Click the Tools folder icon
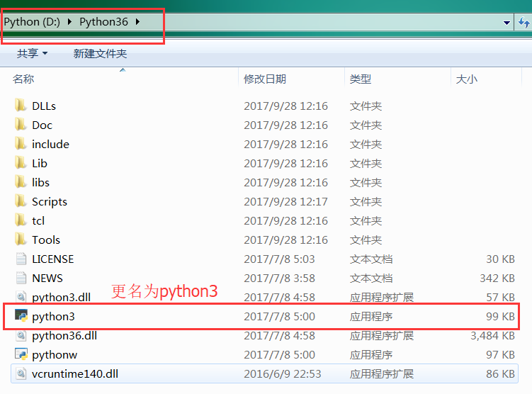This screenshot has width=532, height=394. 21,239
